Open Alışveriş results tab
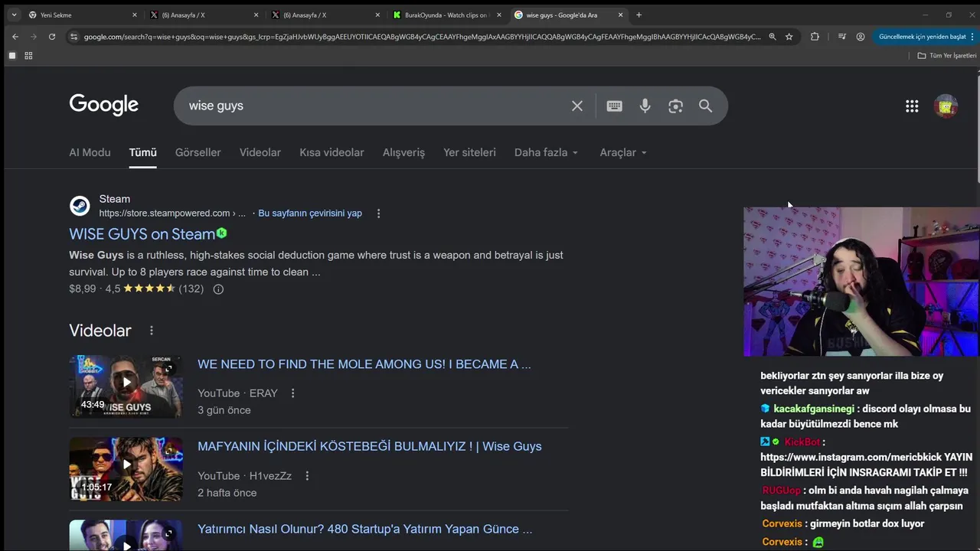 point(403,152)
